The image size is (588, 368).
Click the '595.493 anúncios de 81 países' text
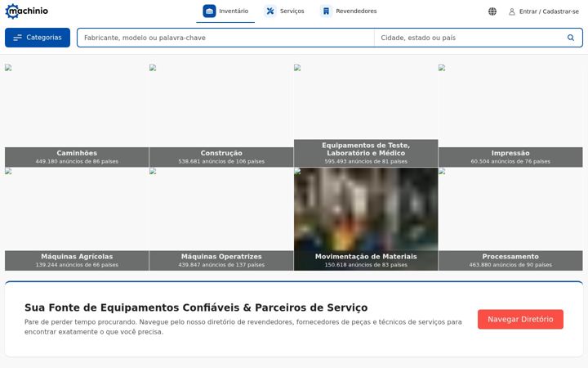(x=366, y=161)
